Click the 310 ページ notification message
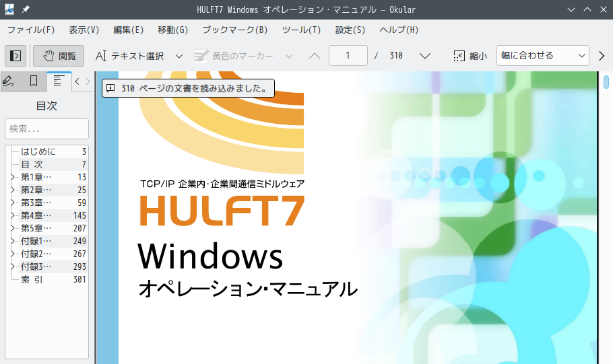 pyautogui.click(x=189, y=88)
